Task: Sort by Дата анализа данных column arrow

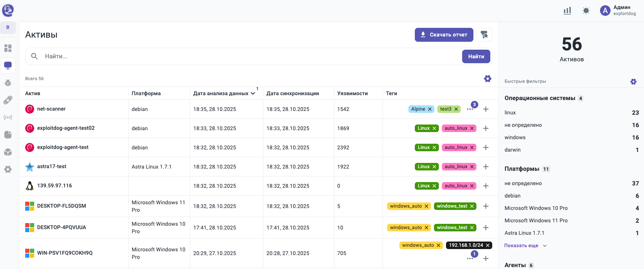Action: pos(253,93)
